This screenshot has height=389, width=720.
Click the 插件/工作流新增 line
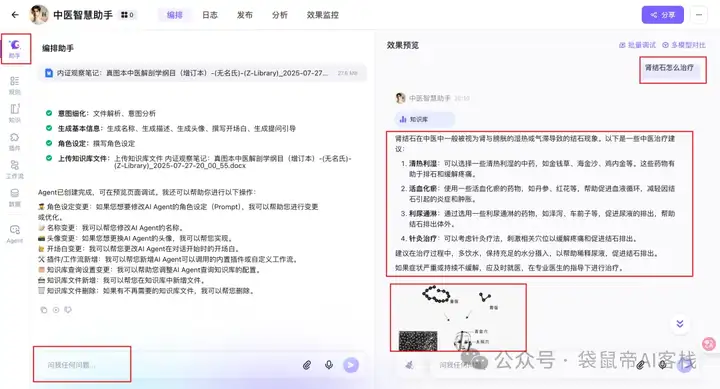pos(168,259)
